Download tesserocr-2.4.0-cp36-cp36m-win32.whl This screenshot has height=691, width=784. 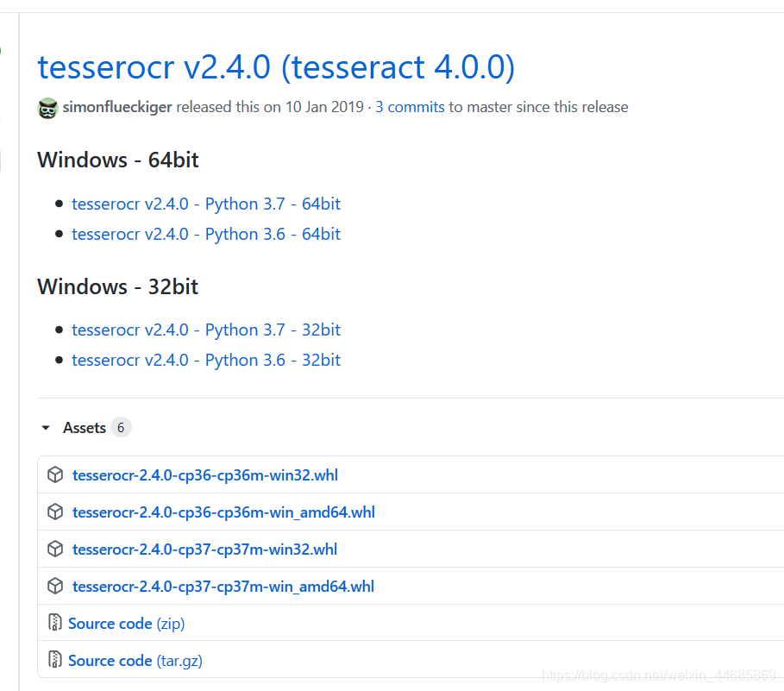(205, 475)
